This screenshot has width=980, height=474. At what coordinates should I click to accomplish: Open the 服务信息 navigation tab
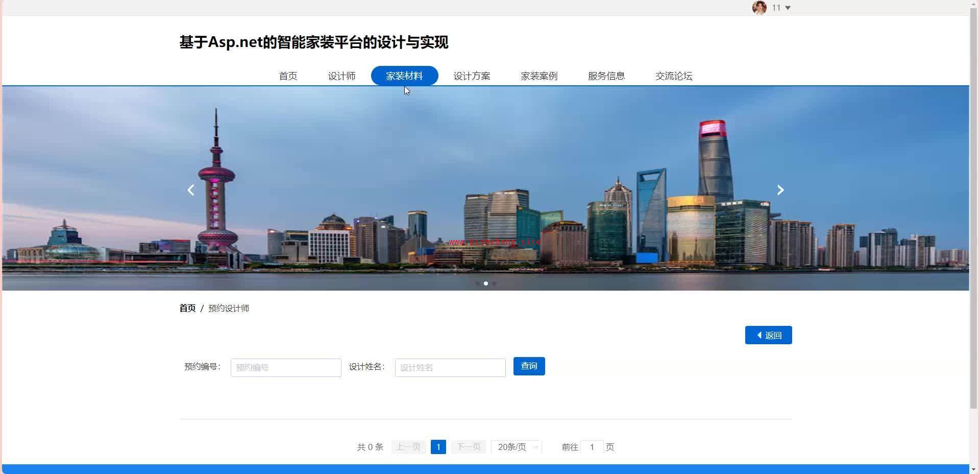pos(606,76)
